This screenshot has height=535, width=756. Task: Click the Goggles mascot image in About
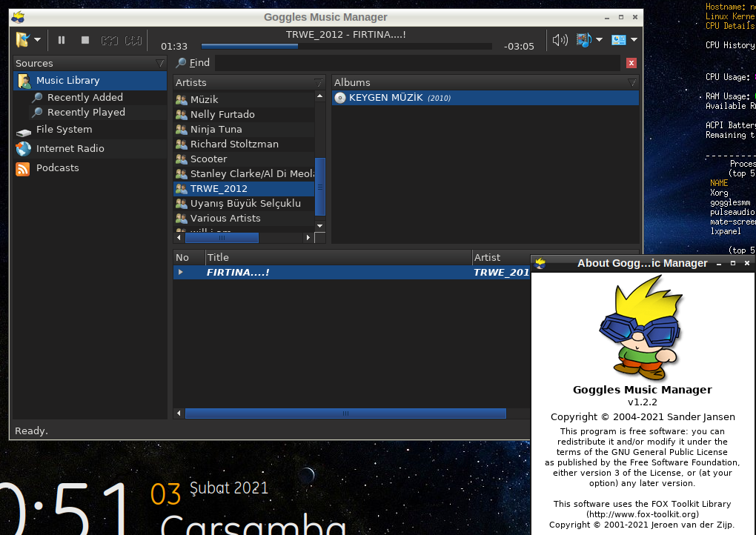[x=641, y=328]
